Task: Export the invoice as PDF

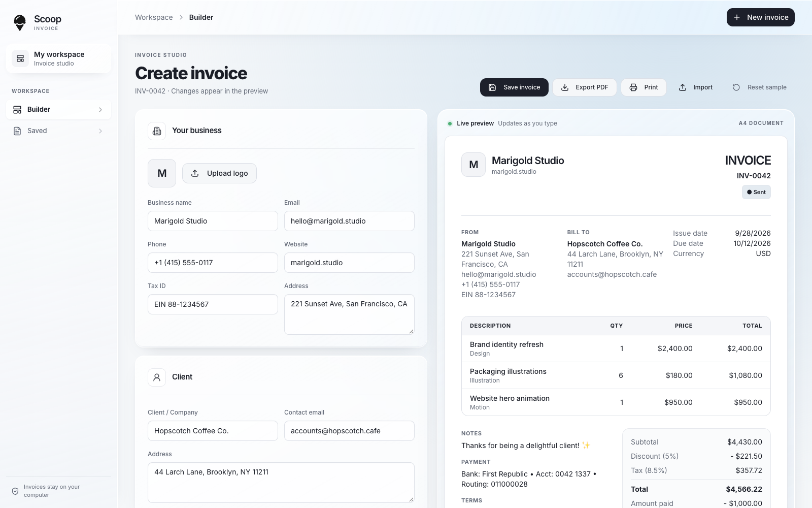Action: (x=585, y=87)
